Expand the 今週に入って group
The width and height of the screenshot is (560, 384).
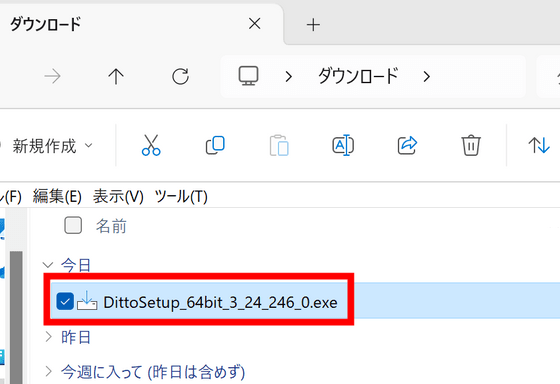49,371
